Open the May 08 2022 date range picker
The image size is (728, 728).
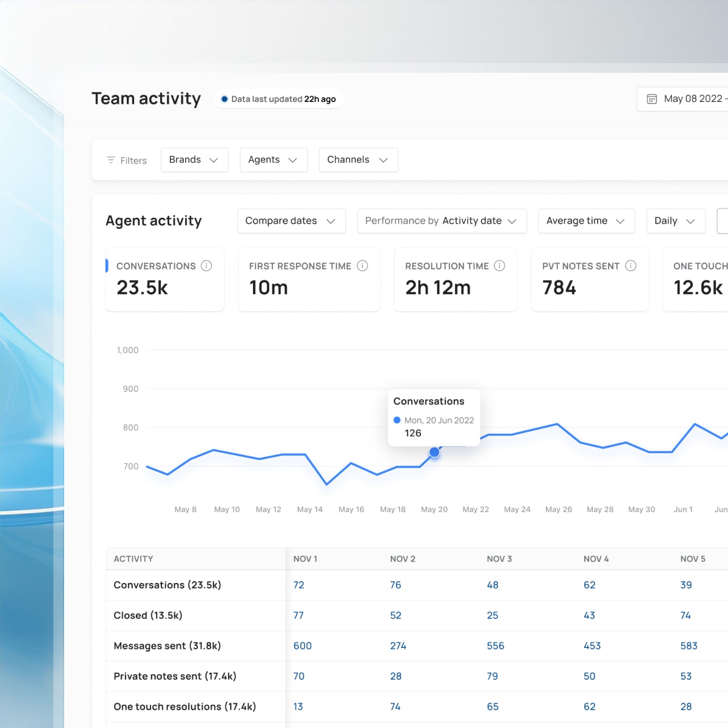(683, 99)
